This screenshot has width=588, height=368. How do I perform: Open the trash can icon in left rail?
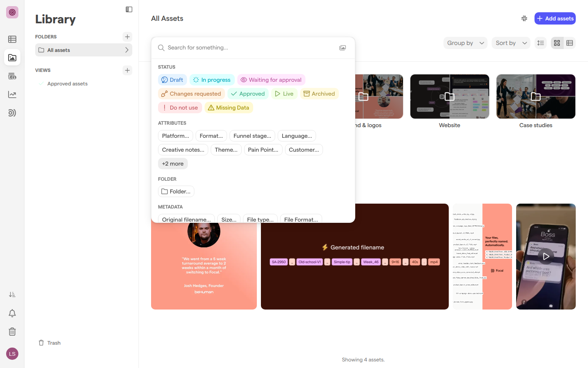pos(12,332)
